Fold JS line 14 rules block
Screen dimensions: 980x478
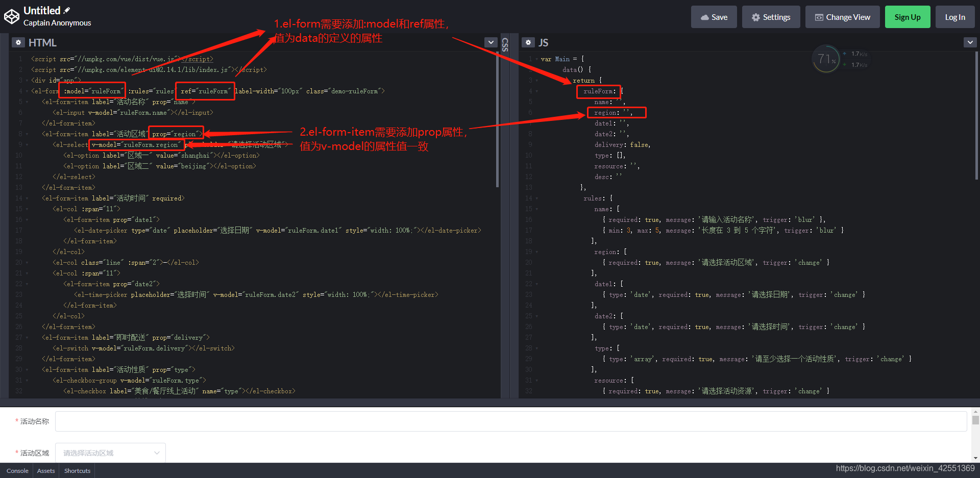coord(536,198)
